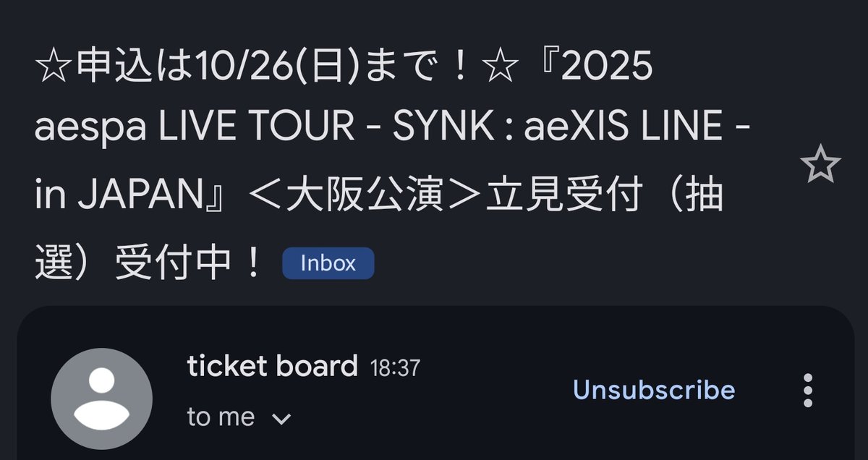The image size is (868, 460).
Task: Select the 'ticket board' sender name
Action: tap(273, 366)
